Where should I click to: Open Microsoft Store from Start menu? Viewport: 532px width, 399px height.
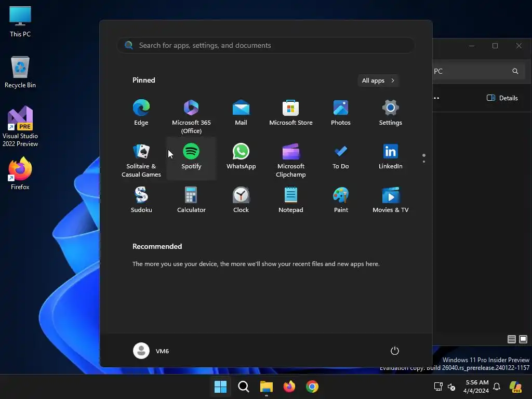pos(291,113)
